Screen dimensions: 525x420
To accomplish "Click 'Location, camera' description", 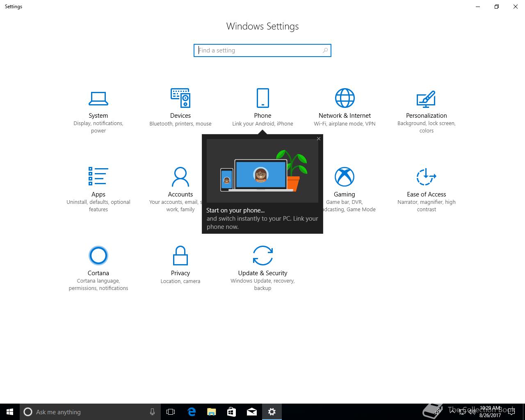I will (x=180, y=281).
